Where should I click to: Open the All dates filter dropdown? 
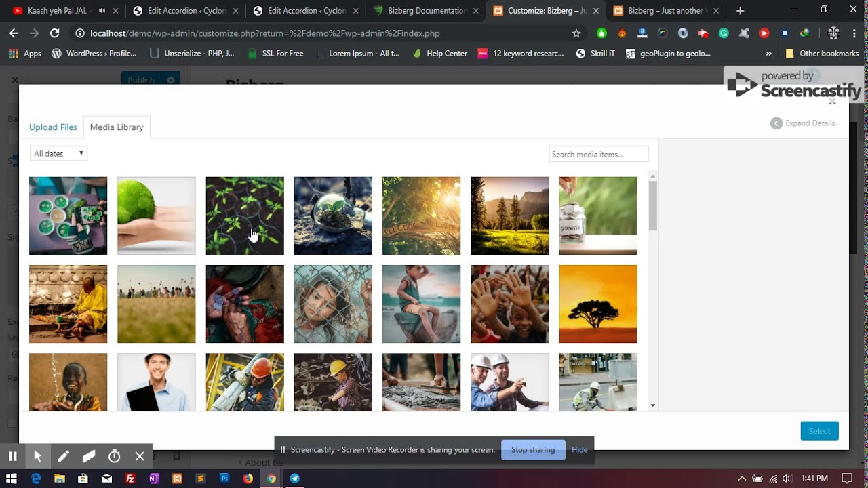(x=58, y=154)
